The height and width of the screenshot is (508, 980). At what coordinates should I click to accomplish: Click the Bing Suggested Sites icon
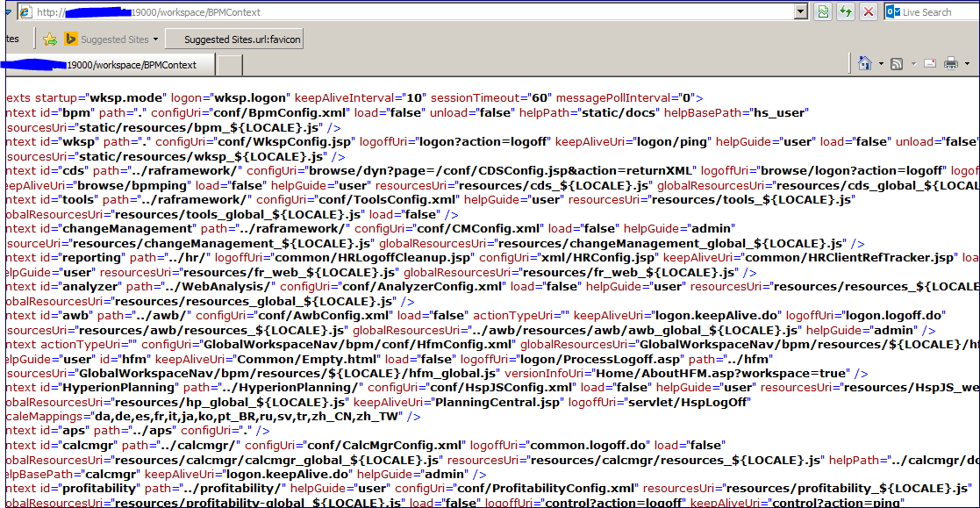71,39
